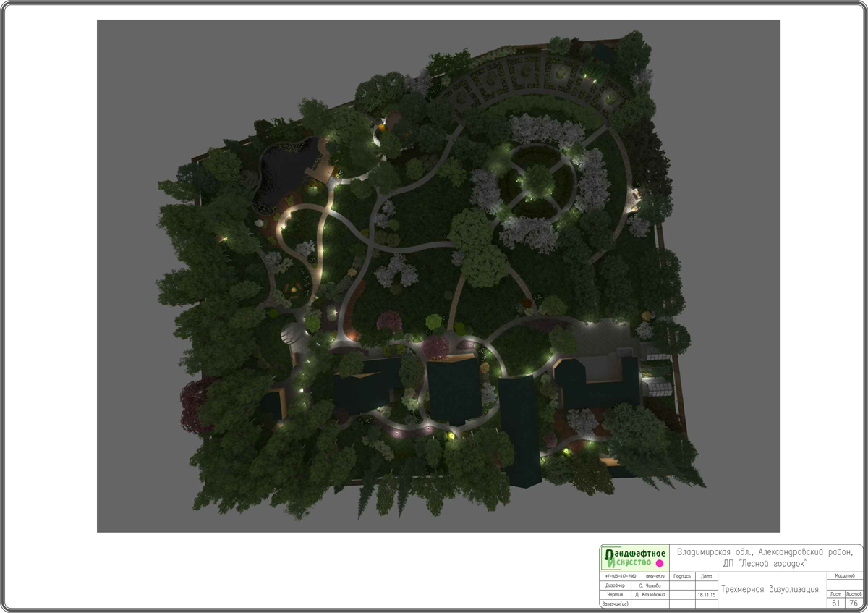Click the phone number "+7-925-517-7660"
This screenshot has width=868, height=613.
620,576
